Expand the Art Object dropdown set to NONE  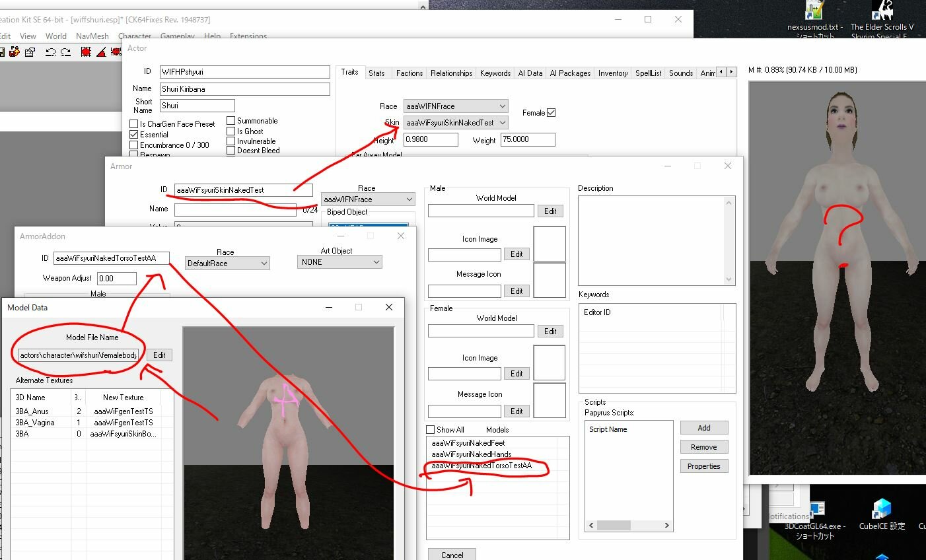click(x=339, y=262)
